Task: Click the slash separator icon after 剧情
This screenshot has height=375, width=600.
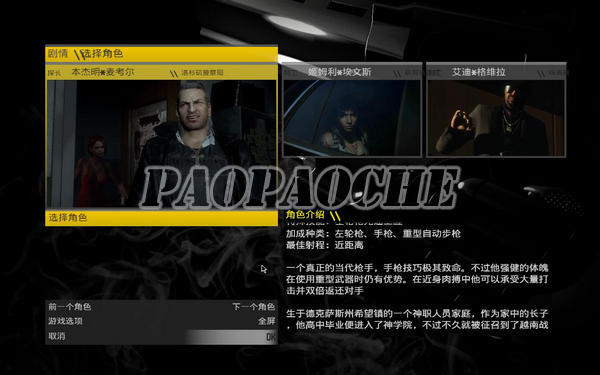Action: (79, 55)
